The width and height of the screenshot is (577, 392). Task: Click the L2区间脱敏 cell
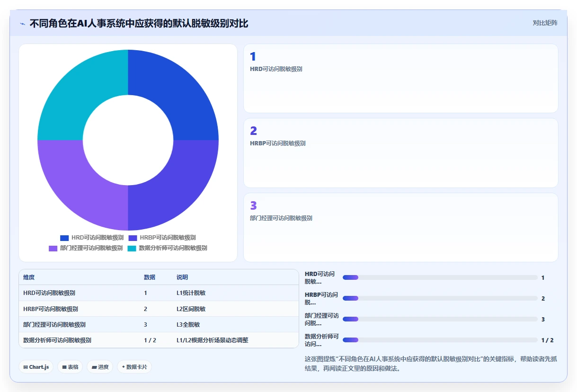pyautogui.click(x=191, y=309)
